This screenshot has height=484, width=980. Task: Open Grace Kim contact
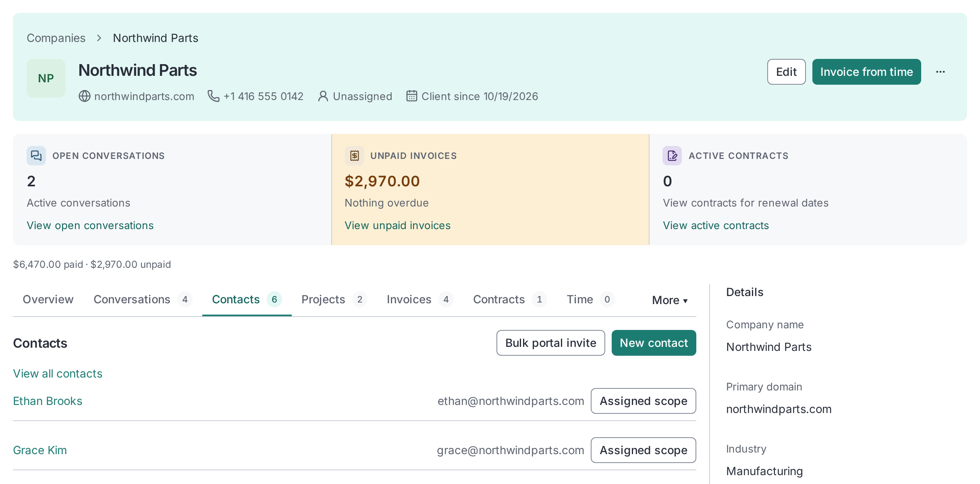40,450
